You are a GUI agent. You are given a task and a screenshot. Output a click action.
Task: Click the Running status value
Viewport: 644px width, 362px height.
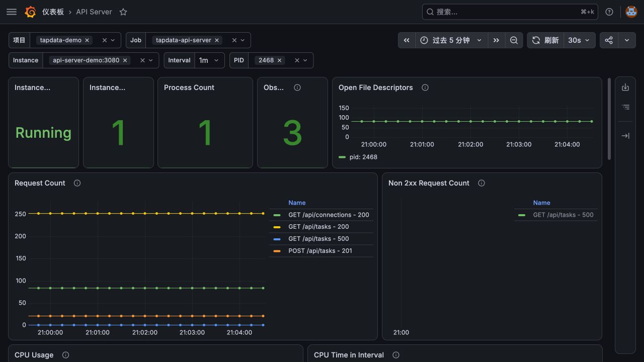point(43,133)
